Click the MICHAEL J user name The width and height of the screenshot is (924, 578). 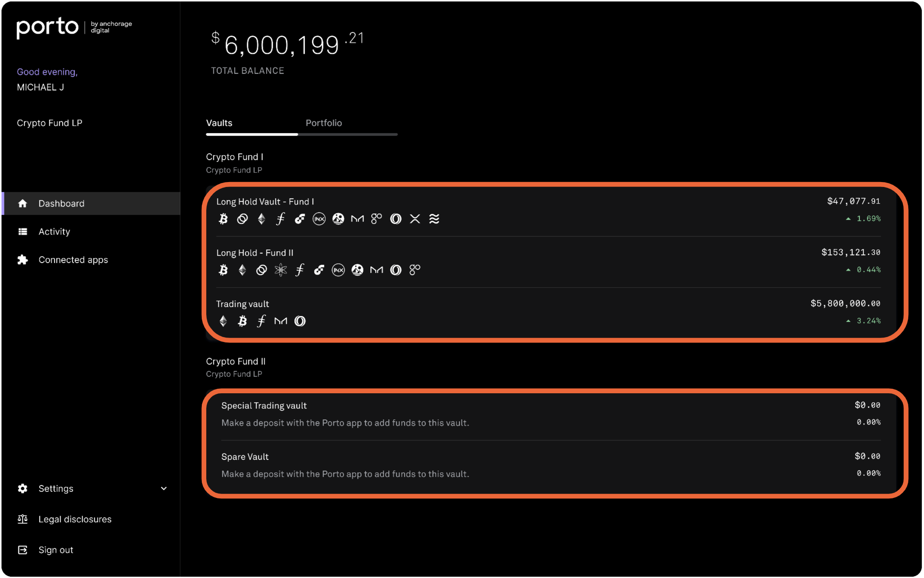pos(40,88)
